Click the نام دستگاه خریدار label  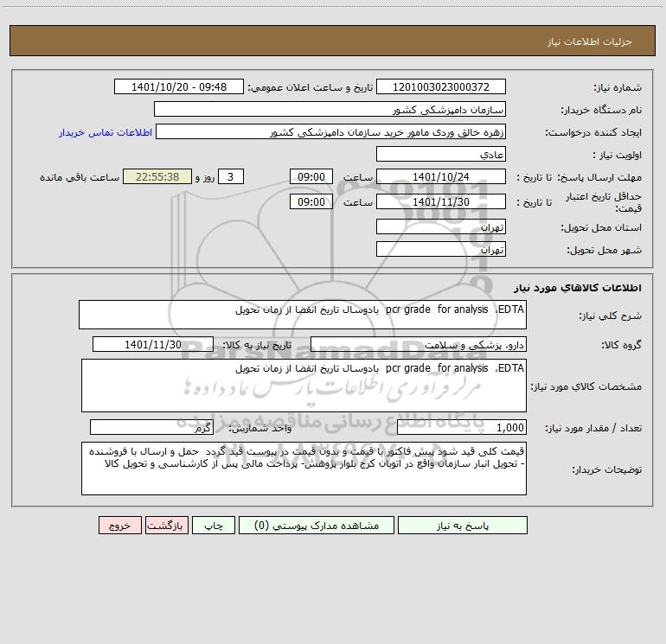[x=601, y=111]
